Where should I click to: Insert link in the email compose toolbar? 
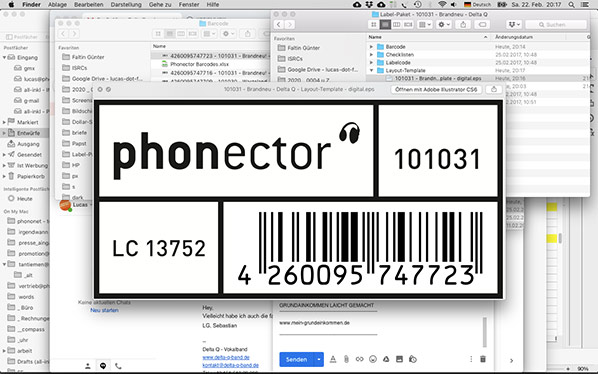tap(359, 359)
